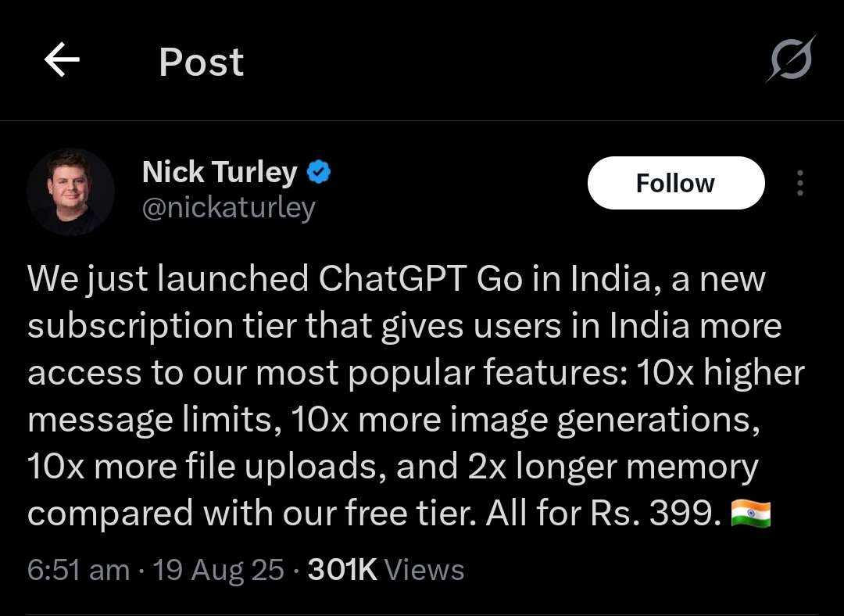
Task: Tap the 6:51 am timestamp
Action: (x=78, y=570)
